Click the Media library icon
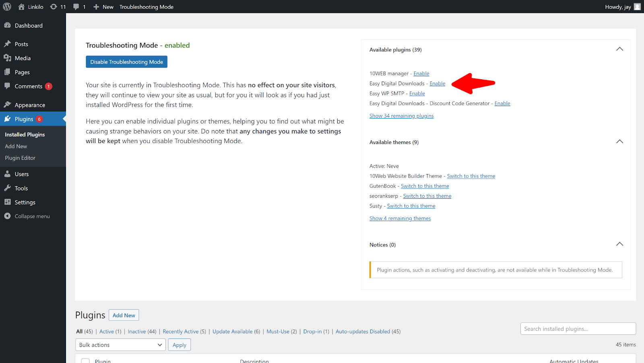Image resolution: width=644 pixels, height=363 pixels. [x=7, y=58]
